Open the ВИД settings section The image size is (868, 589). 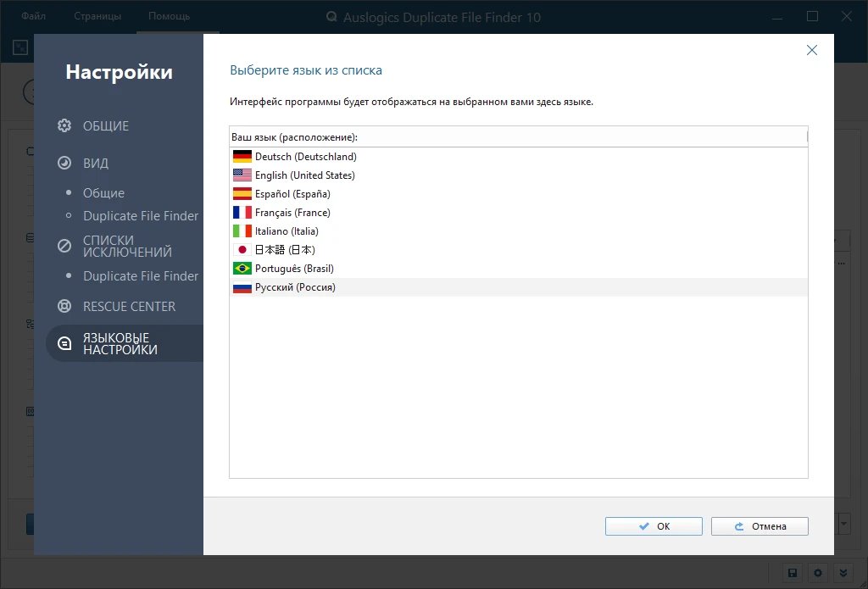[x=96, y=163]
